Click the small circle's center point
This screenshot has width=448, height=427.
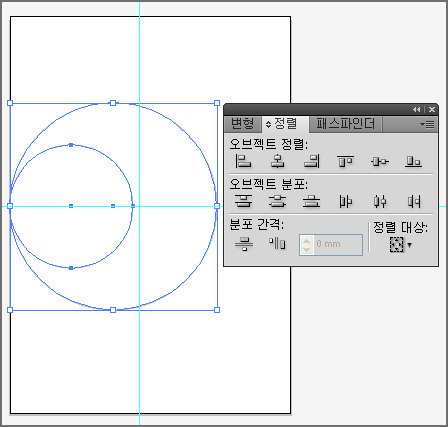pos(71,206)
